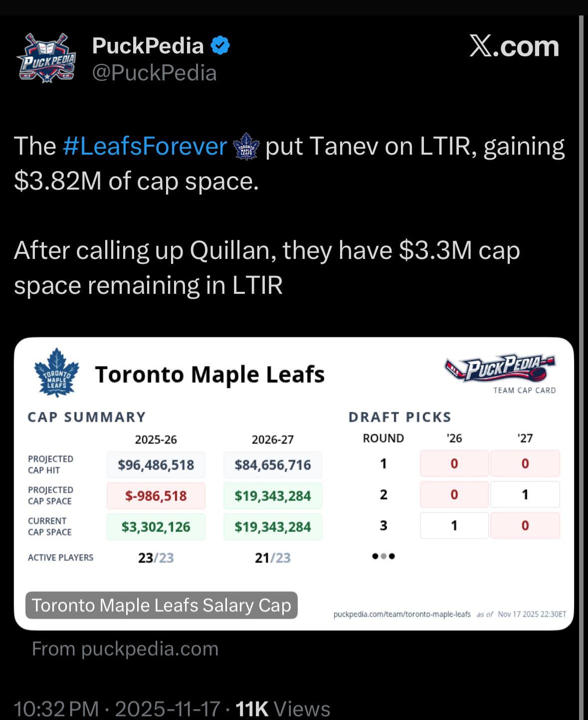Click the blue verified badge
Viewport: 588px width, 720px height.
[x=220, y=46]
